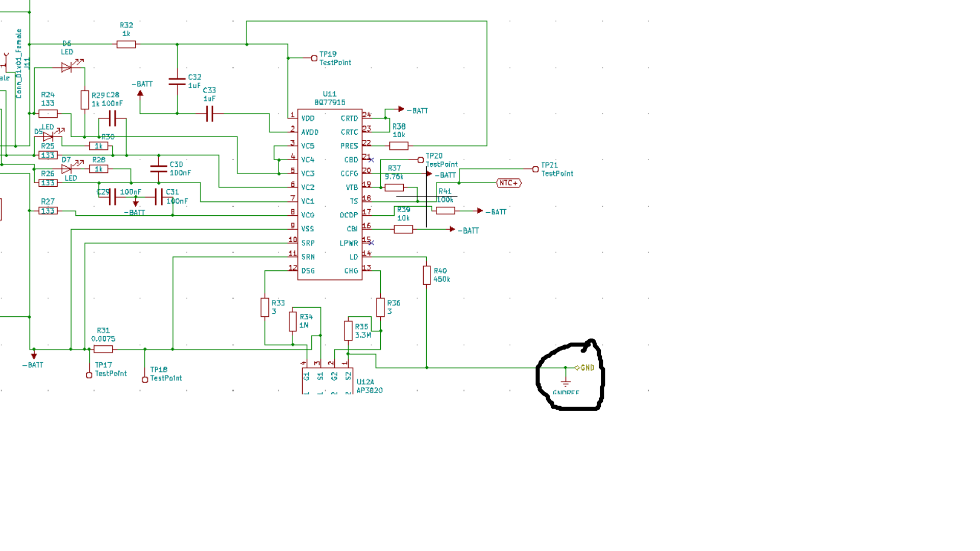
Task: Select resistor on PRES pin 22 line
Action: pos(399,146)
